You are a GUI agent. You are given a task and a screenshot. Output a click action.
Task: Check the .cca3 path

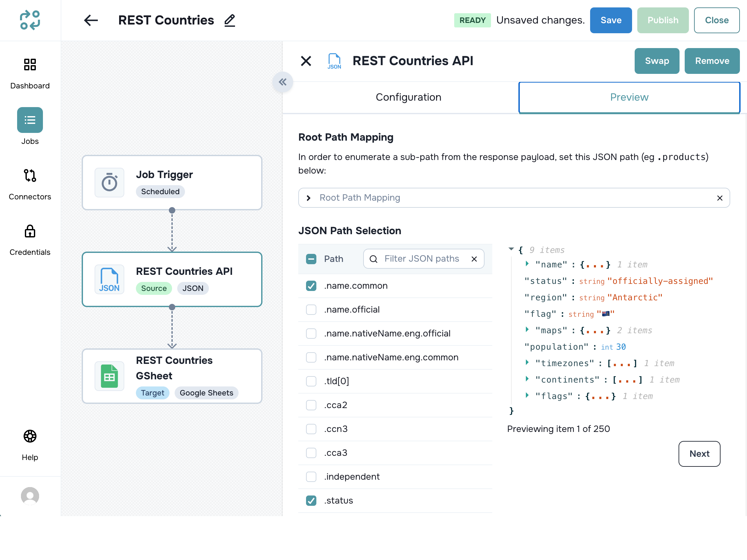311,453
